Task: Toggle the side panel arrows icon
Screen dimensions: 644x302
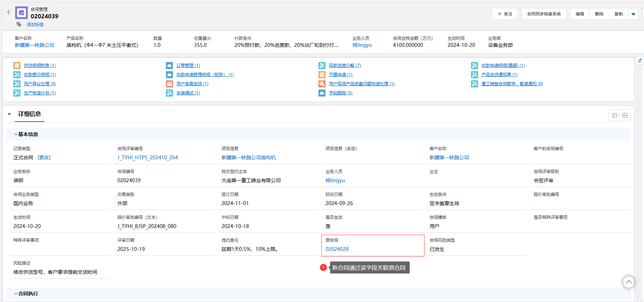Action: [x=640, y=61]
